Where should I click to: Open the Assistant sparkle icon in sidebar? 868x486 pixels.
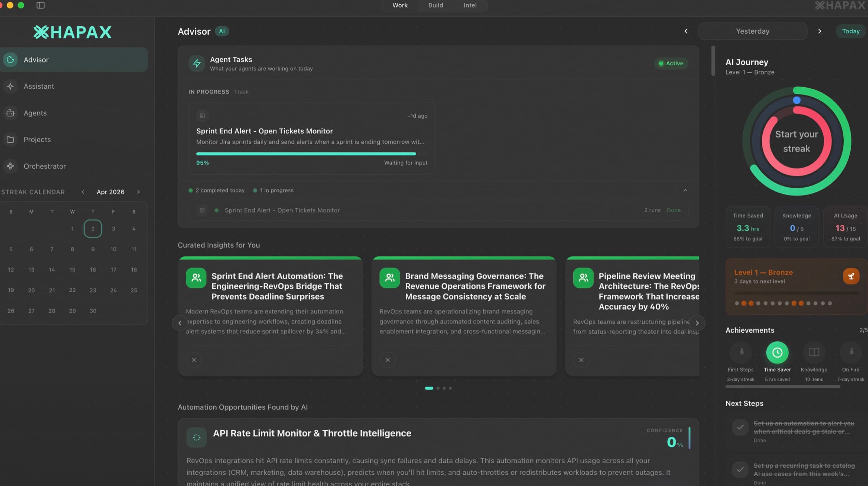pyautogui.click(x=10, y=86)
